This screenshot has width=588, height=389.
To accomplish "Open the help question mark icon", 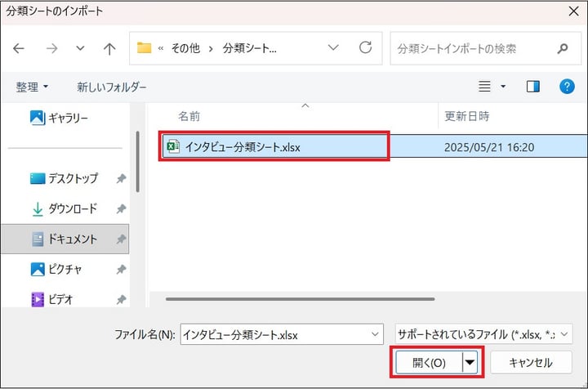I will (566, 87).
